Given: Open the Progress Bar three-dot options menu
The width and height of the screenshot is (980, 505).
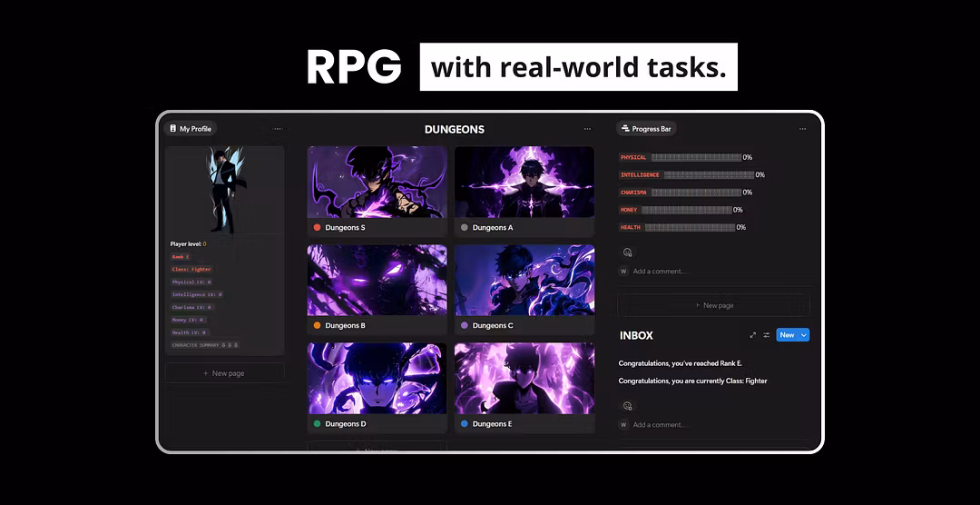Looking at the screenshot, I should [x=802, y=129].
